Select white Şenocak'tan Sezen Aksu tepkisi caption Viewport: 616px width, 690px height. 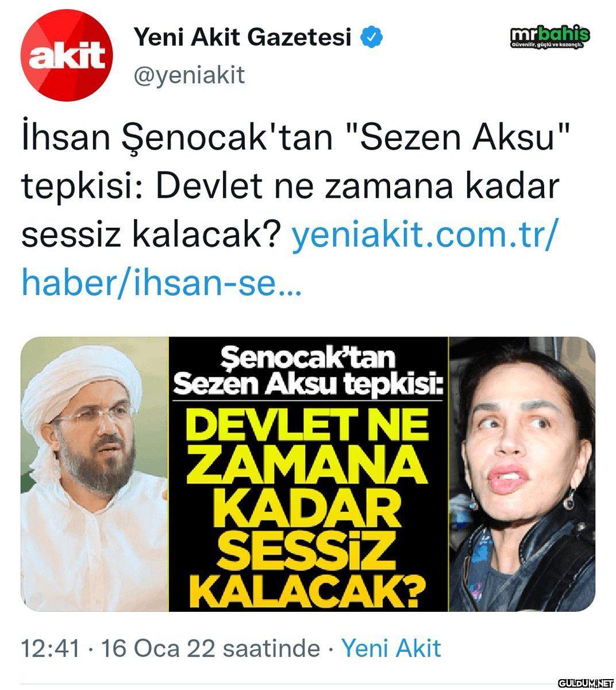pyautogui.click(x=309, y=372)
